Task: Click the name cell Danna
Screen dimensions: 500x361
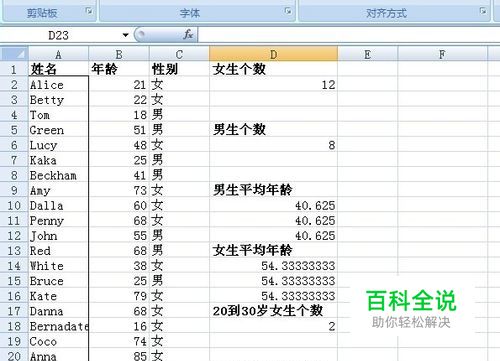Action: pyautogui.click(x=58, y=311)
